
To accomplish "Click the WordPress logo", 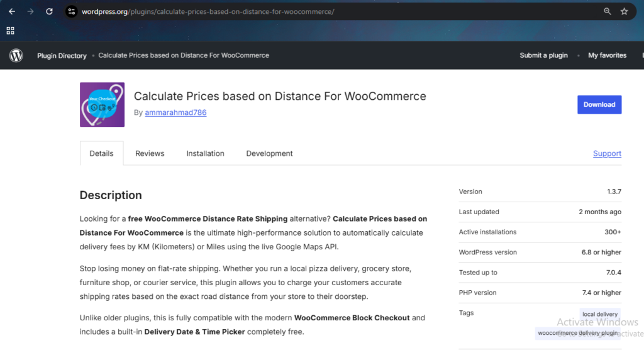I will coord(16,55).
